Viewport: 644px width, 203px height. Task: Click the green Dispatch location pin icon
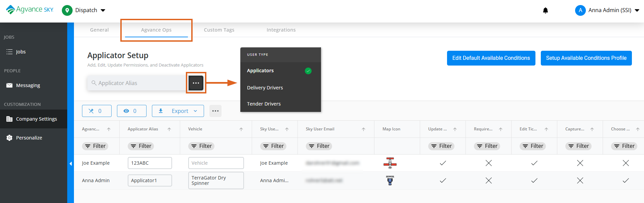[x=67, y=10]
